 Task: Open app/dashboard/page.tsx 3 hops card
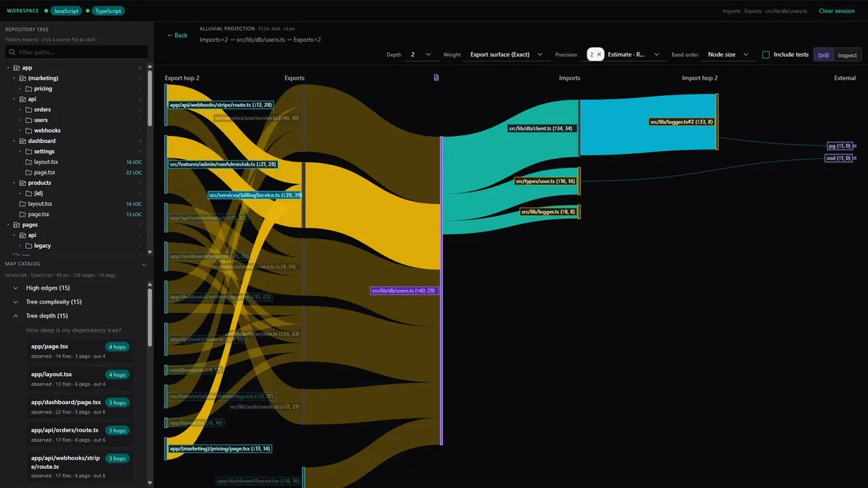tap(80, 407)
